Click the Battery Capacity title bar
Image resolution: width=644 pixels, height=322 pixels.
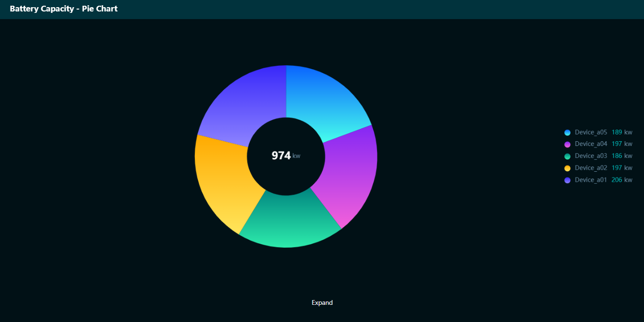coord(64,9)
